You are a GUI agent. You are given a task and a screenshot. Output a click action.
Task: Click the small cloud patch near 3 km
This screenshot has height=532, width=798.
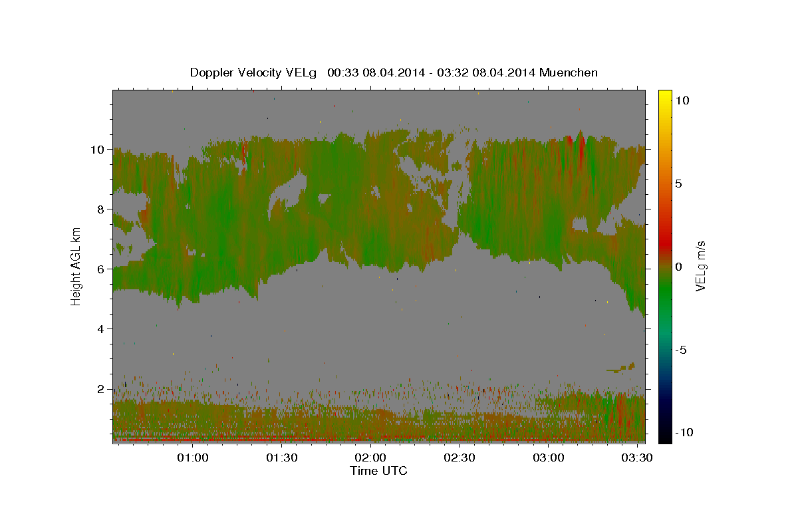[622, 367]
